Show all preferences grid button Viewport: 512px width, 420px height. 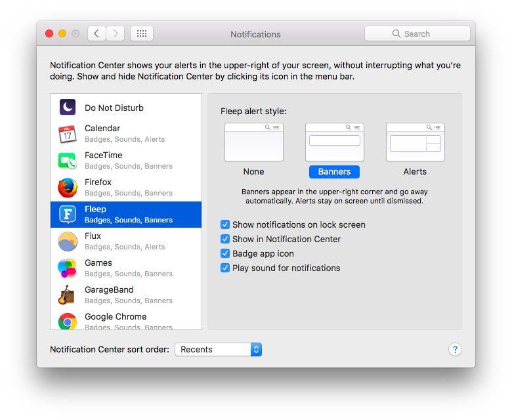pyautogui.click(x=142, y=33)
